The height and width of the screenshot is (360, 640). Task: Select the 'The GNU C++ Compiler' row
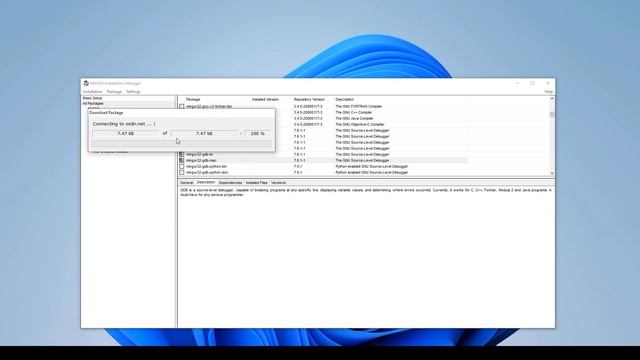coord(353,112)
